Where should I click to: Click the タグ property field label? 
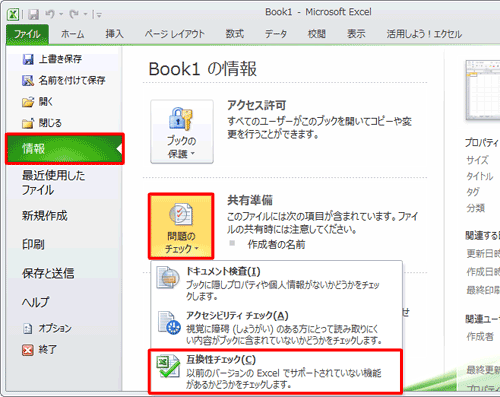473,192
